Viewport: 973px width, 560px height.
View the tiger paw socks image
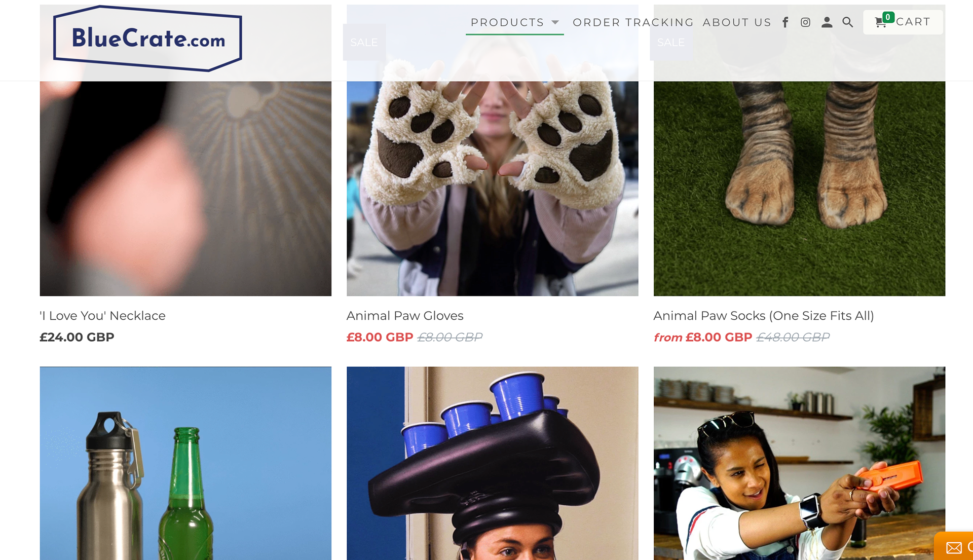coord(799,151)
